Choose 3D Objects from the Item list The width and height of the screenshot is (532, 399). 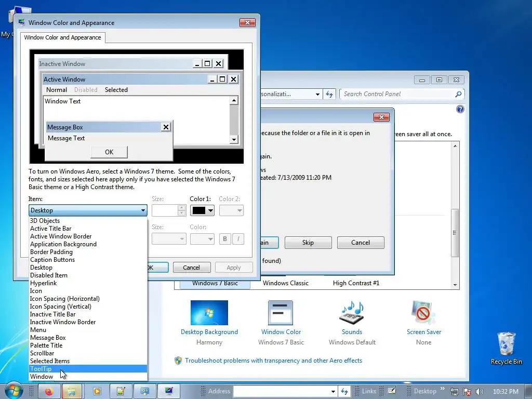point(88,220)
